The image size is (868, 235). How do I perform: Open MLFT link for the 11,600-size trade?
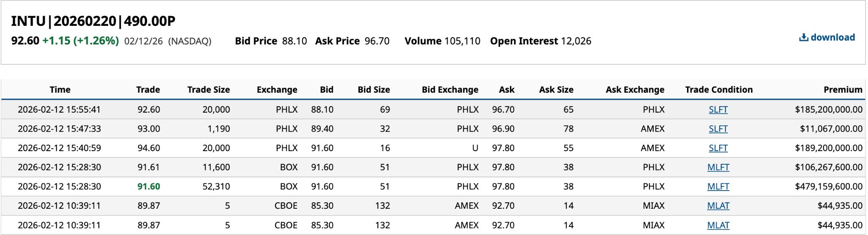(x=718, y=167)
